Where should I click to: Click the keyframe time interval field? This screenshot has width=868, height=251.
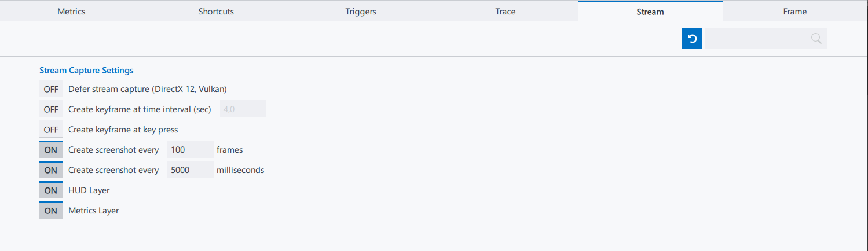pyautogui.click(x=243, y=109)
